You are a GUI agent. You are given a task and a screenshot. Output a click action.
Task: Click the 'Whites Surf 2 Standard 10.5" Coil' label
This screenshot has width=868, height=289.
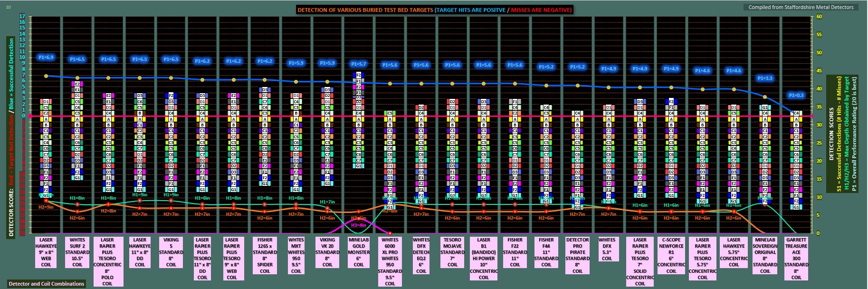pyautogui.click(x=77, y=252)
